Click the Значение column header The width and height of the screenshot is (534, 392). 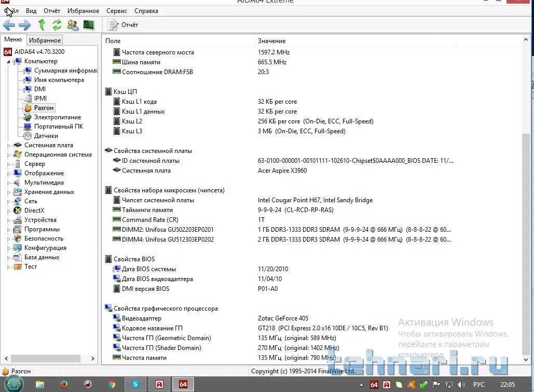click(x=271, y=41)
